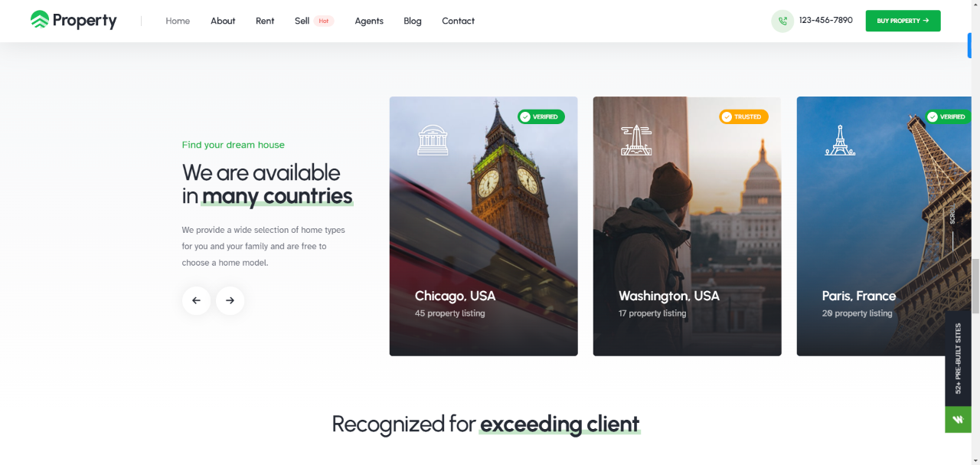Open the Washington, USA property card

(x=687, y=226)
